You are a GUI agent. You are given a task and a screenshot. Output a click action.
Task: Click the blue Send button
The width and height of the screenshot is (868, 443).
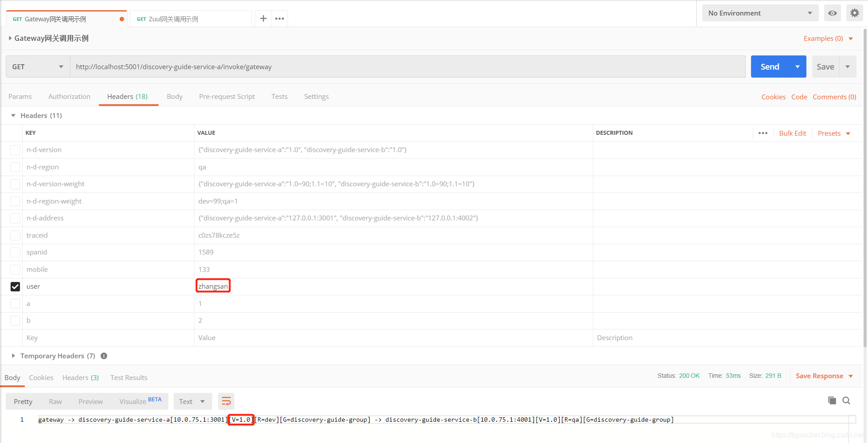point(770,67)
